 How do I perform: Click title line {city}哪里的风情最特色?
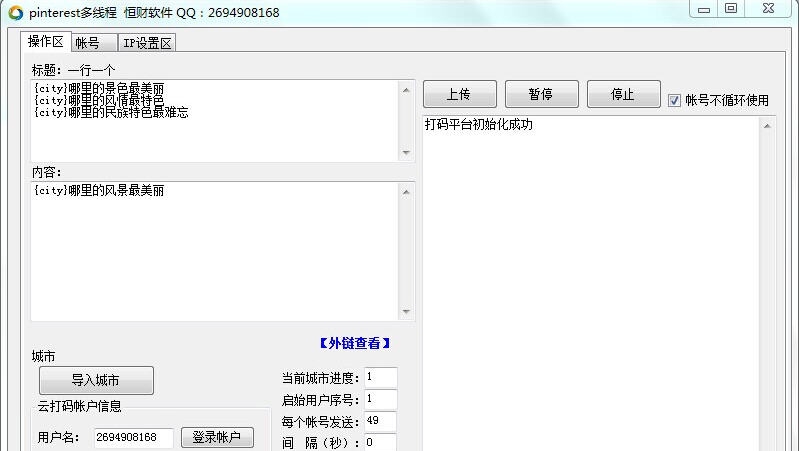(x=99, y=100)
